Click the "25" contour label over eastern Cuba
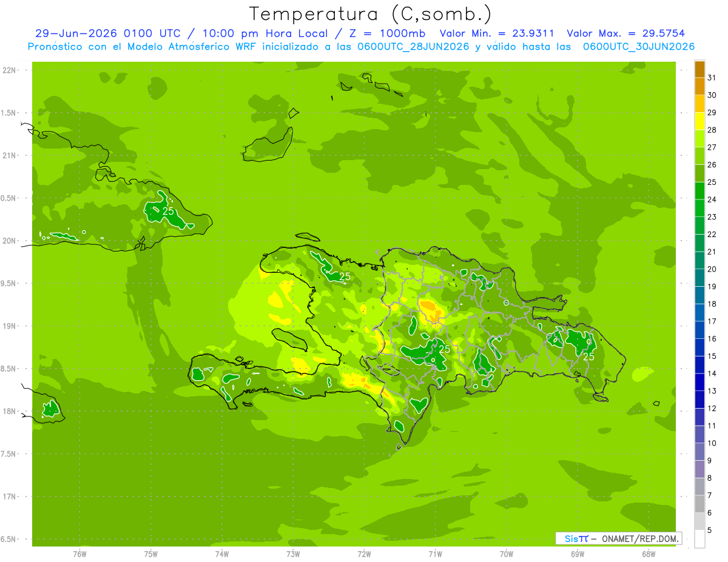The width and height of the screenshot is (728, 562). [168, 211]
